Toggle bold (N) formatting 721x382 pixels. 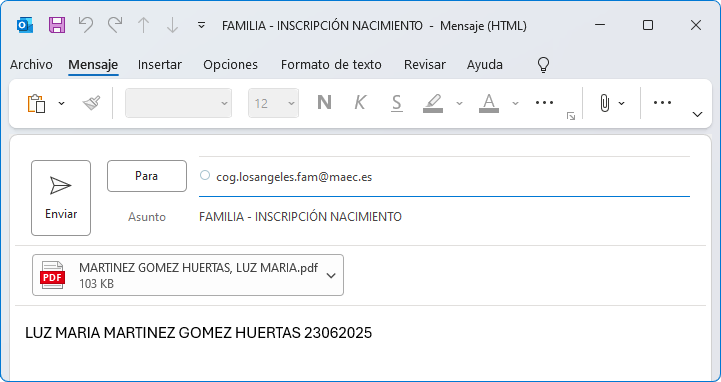pos(324,103)
